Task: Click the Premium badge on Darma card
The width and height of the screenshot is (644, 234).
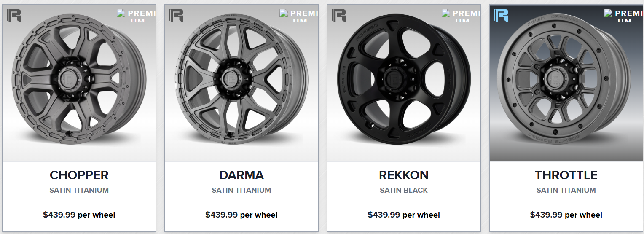Action: 299,14
